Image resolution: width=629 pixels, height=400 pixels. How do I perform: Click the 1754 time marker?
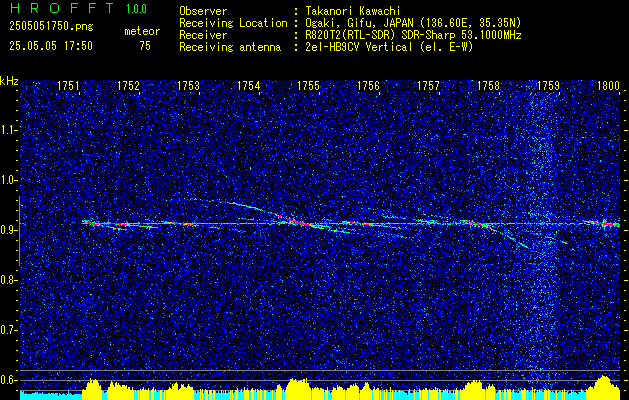click(248, 85)
